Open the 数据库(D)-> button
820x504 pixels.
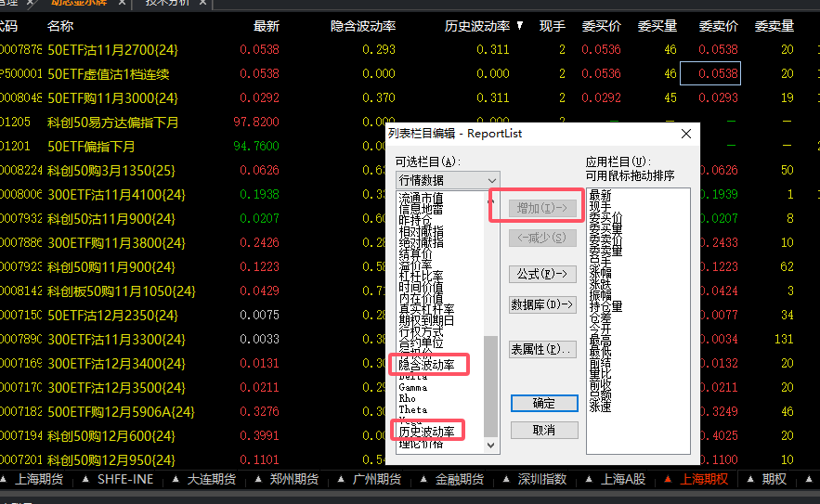click(x=542, y=304)
